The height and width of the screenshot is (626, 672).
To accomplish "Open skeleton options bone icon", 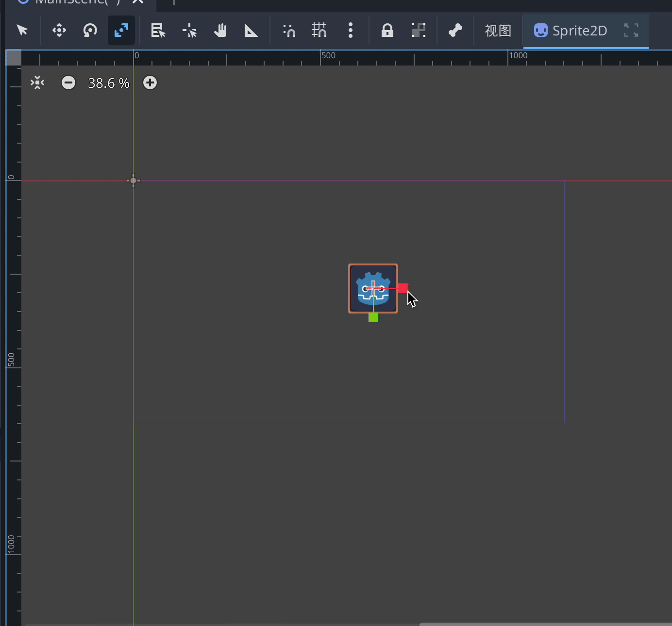I will tap(455, 31).
